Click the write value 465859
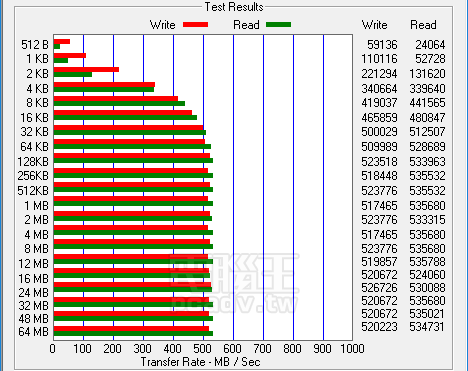Screen dimensions: 468x371 [x=380, y=118]
